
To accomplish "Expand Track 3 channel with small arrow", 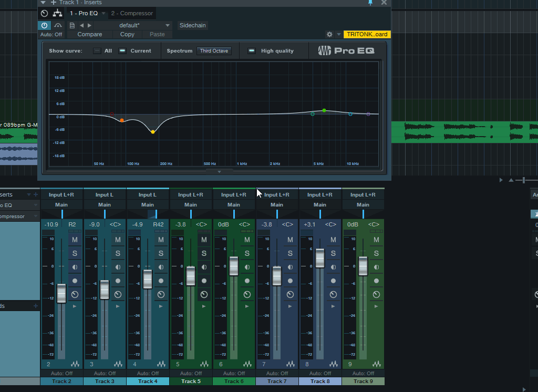I will [118, 306].
